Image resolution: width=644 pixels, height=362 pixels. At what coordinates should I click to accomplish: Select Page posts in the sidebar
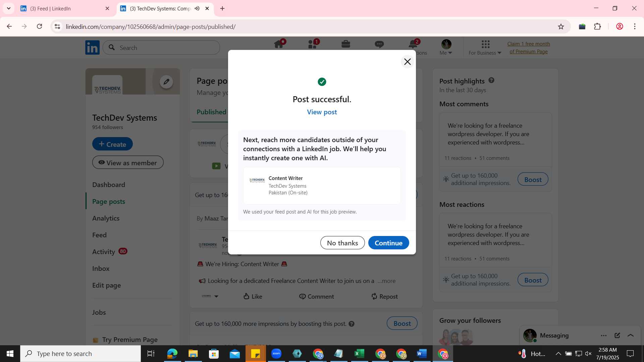[109, 201]
